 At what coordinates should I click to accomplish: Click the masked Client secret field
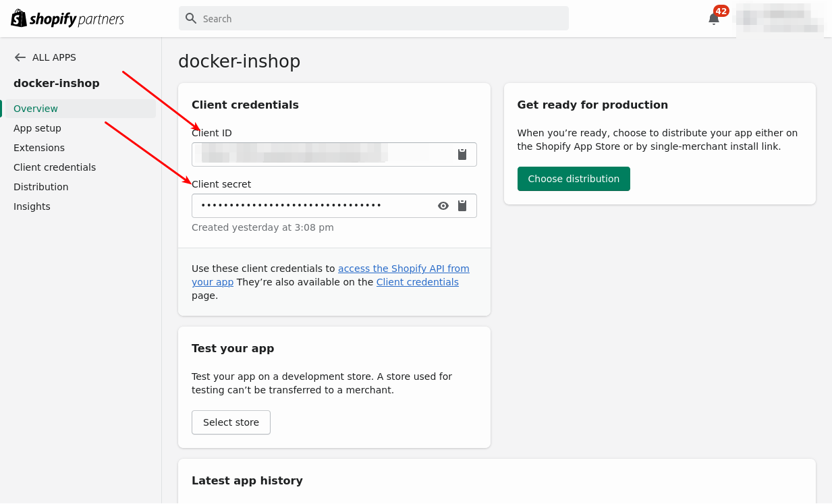pos(334,206)
